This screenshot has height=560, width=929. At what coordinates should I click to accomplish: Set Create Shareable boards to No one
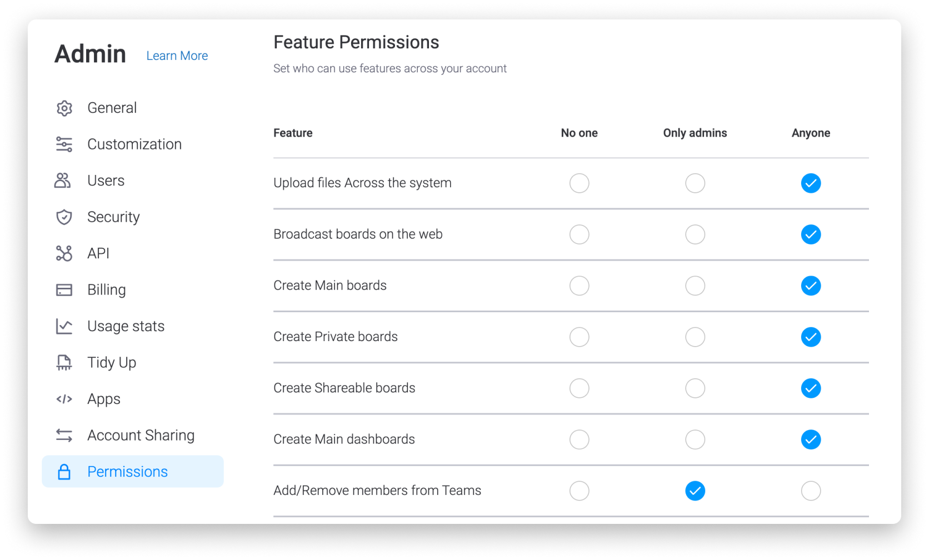(580, 388)
